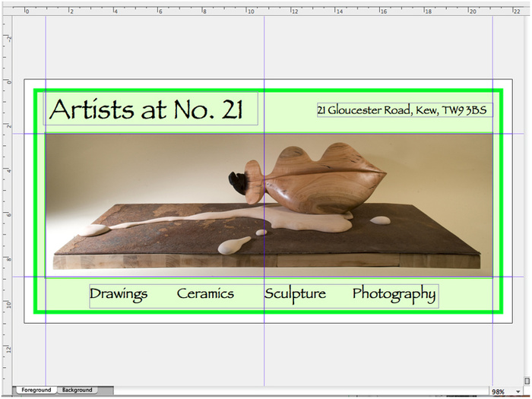Image resolution: width=532 pixels, height=399 pixels.
Task: Click the ruler origin corner box
Action: (x=6, y=12)
